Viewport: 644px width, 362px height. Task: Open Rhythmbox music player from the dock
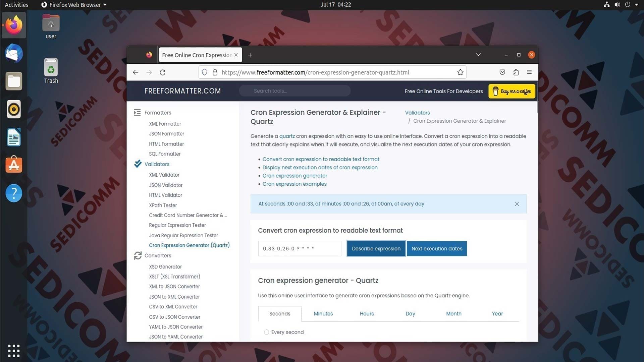point(14,109)
